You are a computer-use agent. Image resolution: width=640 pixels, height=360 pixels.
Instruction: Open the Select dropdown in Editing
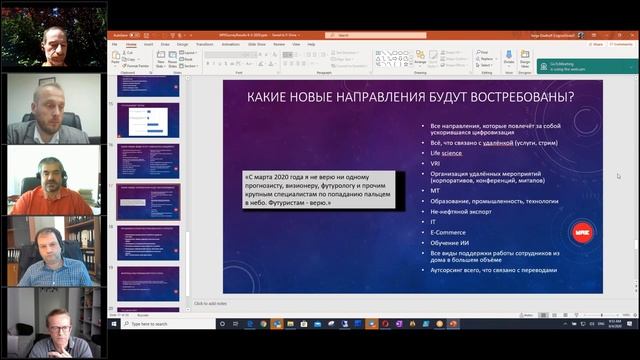(484, 65)
